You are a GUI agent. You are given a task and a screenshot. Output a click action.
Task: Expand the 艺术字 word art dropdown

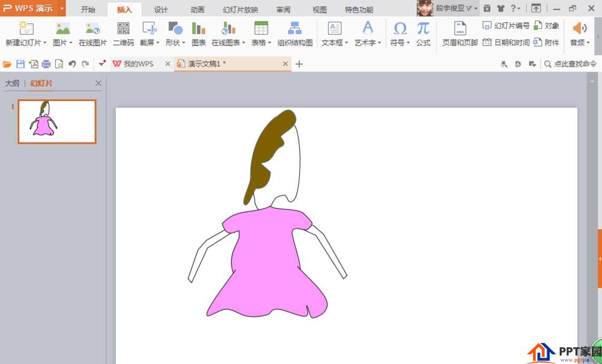coord(380,43)
